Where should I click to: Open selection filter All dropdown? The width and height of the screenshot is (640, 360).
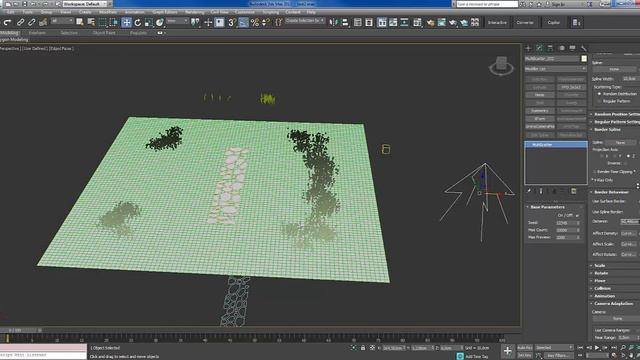coord(62,21)
